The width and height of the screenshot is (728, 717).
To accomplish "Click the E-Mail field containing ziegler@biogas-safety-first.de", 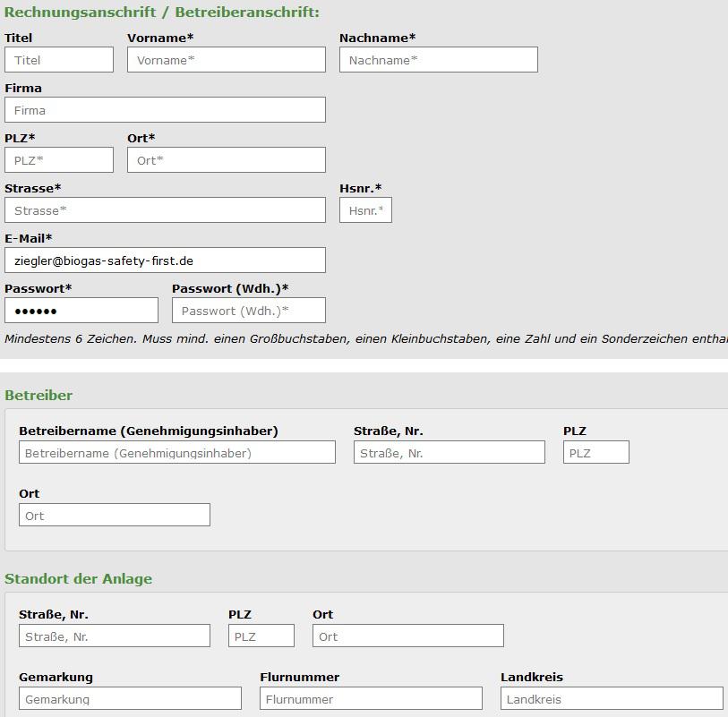I will [165, 260].
